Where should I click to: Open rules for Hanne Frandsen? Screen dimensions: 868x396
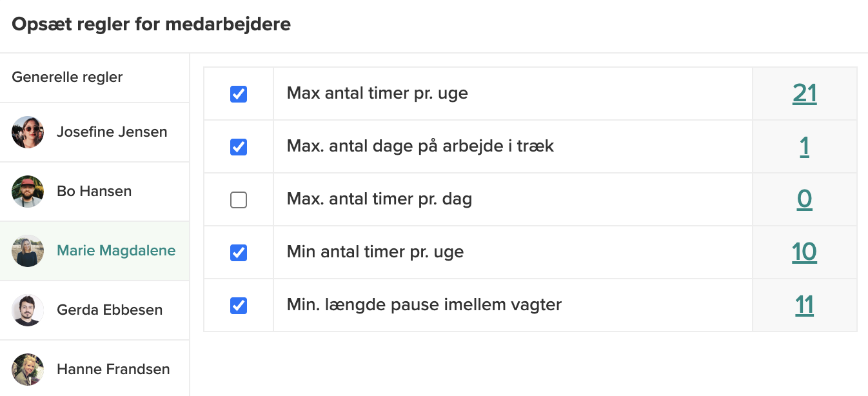coord(113,369)
